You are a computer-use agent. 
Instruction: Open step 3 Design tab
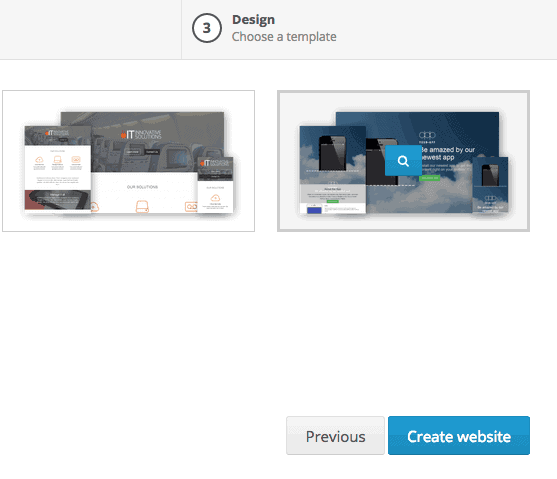[369, 29]
